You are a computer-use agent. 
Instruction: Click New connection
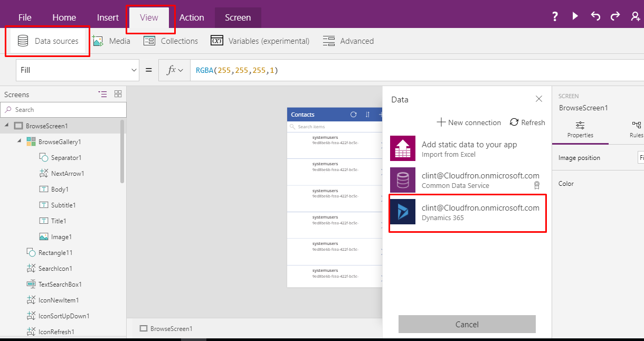(469, 122)
